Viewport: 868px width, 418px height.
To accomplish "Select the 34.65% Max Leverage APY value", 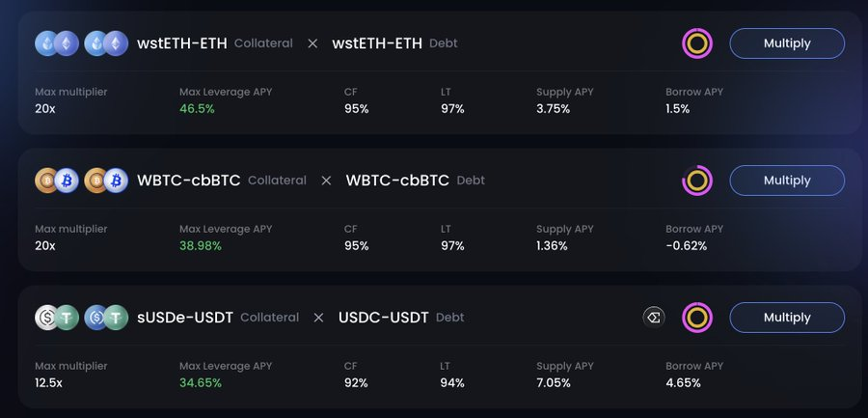I will click(x=201, y=383).
